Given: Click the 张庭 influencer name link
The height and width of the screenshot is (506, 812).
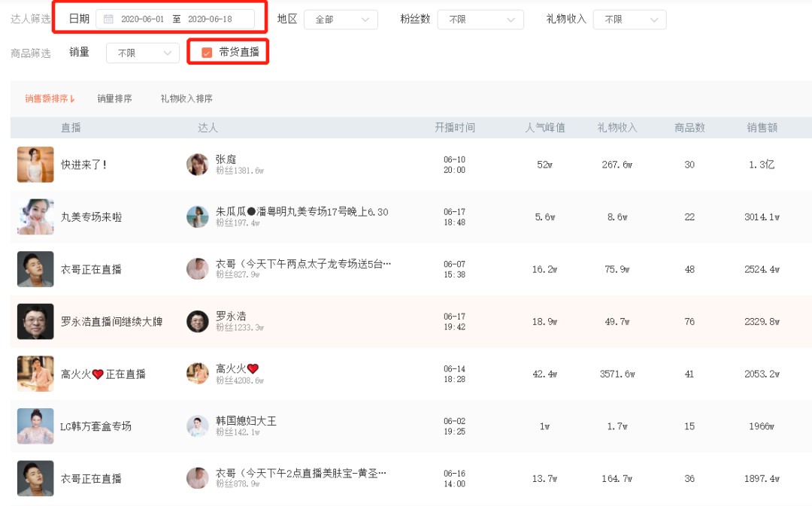Looking at the screenshot, I should click(x=226, y=159).
